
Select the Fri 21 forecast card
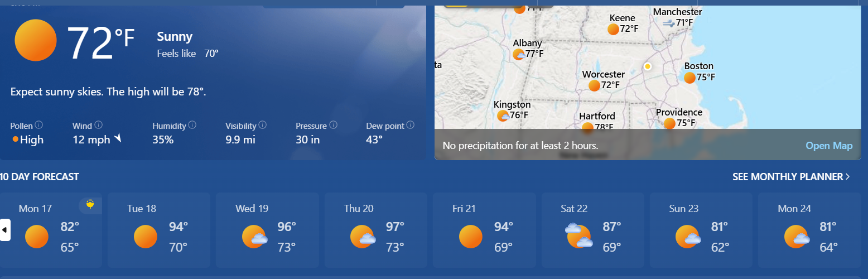coord(484,230)
